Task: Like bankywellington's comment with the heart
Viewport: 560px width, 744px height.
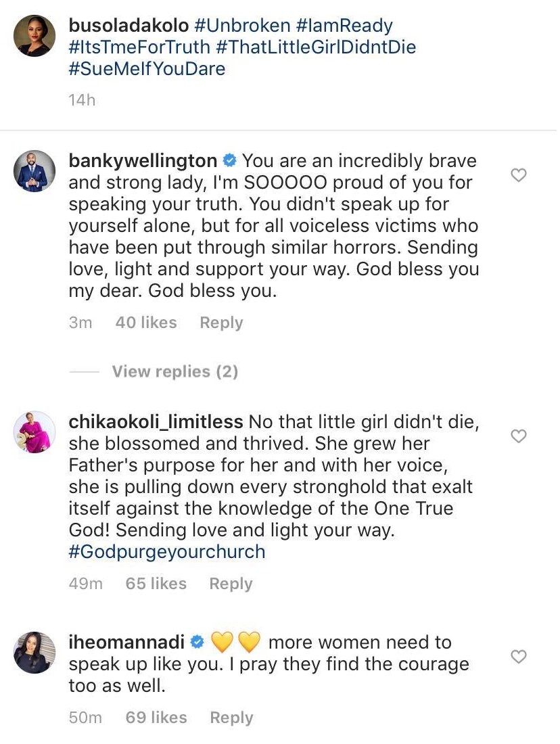Action: 518,176
